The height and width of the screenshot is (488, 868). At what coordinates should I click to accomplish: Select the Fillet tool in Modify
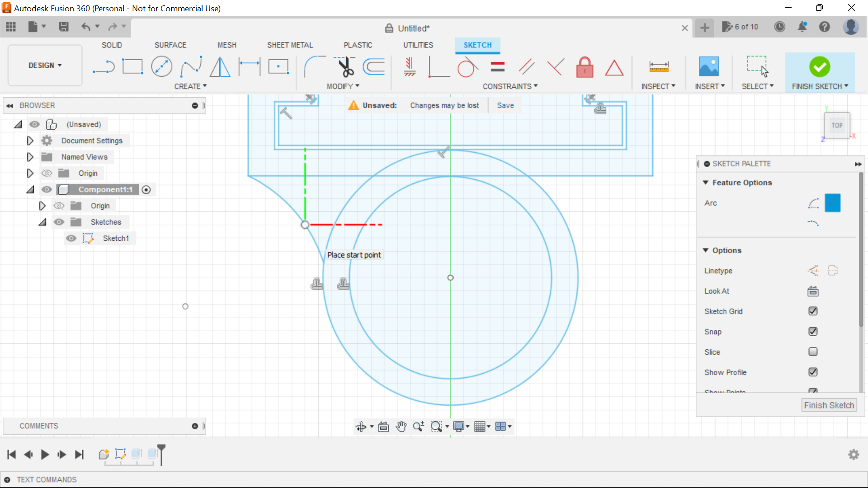point(315,67)
